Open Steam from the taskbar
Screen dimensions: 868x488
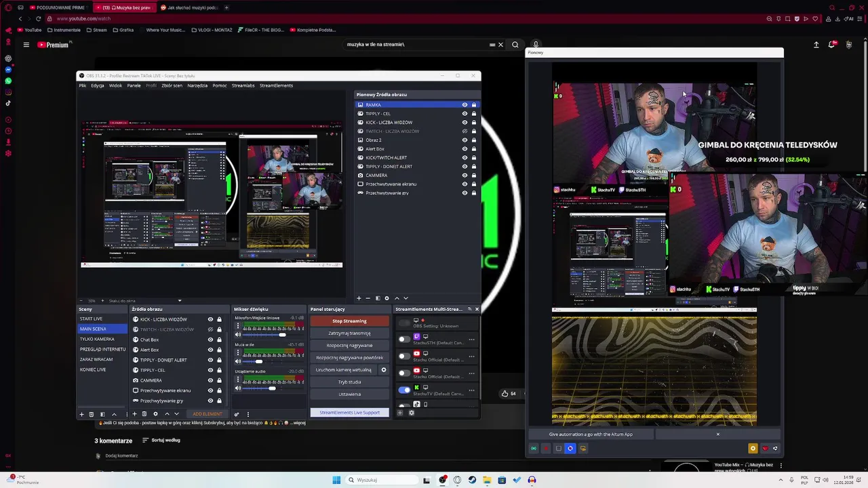coord(472,480)
